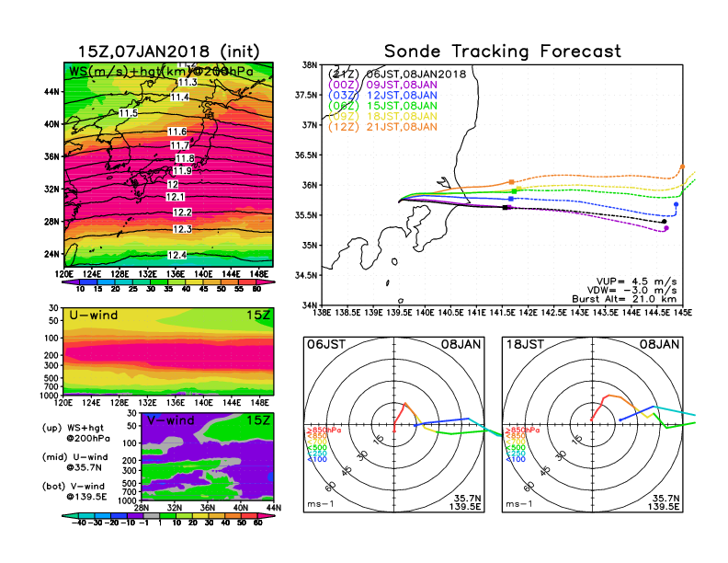Screen dimensions: 728x563
Task: Select the blue "(03Z) 12JST,08JAN" legend entry
Action: [x=382, y=96]
